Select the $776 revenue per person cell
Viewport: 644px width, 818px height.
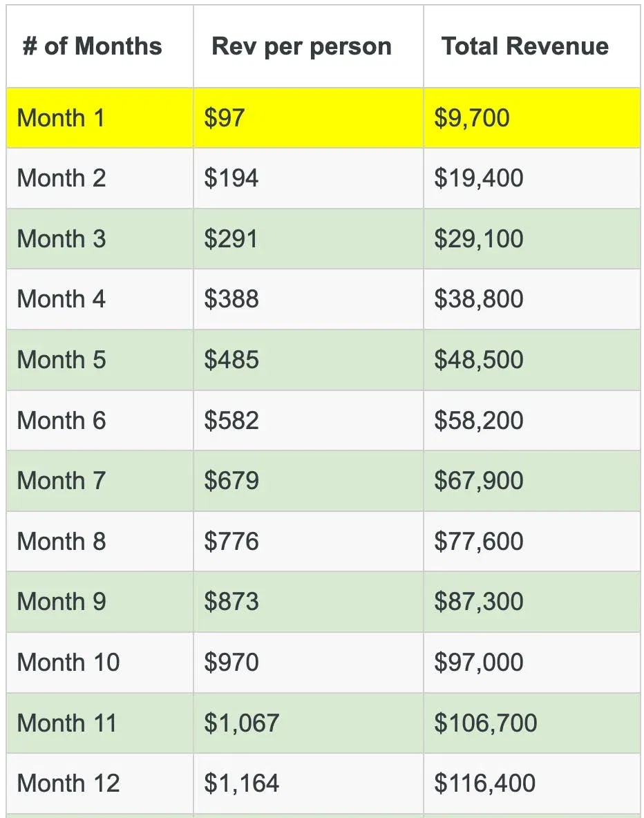[x=308, y=542]
